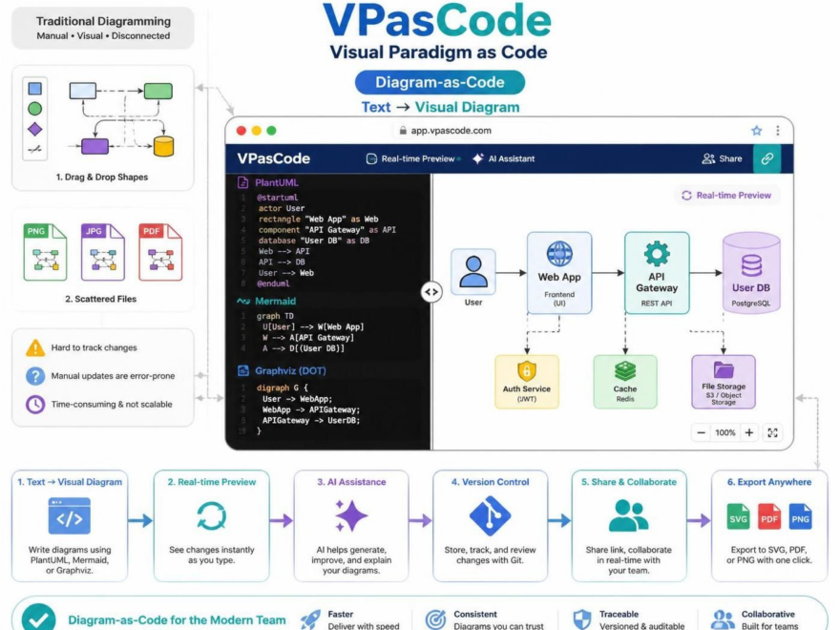The height and width of the screenshot is (630, 840).
Task: Click the shield icon beside Traceable
Action: [581, 619]
